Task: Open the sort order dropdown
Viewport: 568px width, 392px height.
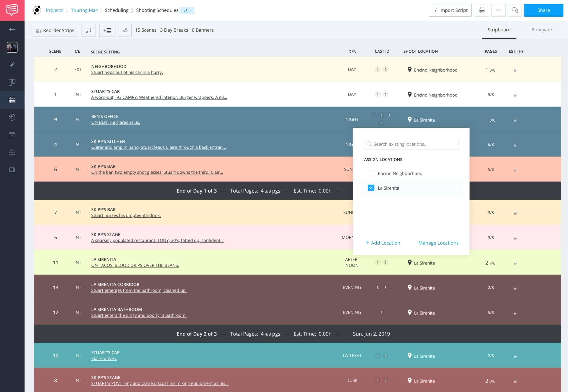Action: point(89,30)
